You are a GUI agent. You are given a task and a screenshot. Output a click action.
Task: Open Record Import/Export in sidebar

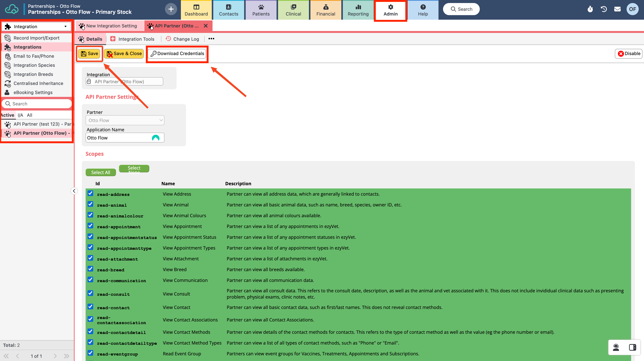click(37, 38)
